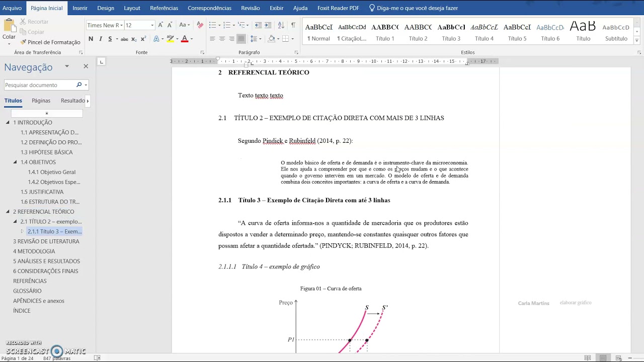
Task: Apply numbered list icon
Action: click(227, 25)
